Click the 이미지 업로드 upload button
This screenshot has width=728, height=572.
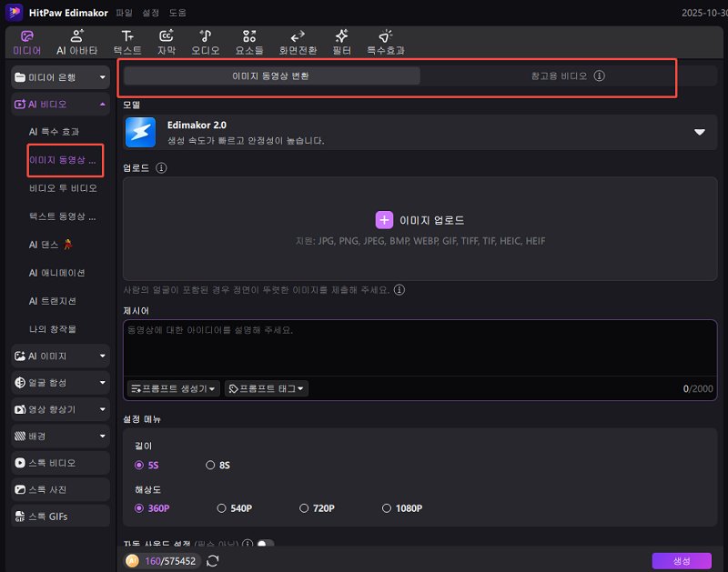[x=422, y=219]
